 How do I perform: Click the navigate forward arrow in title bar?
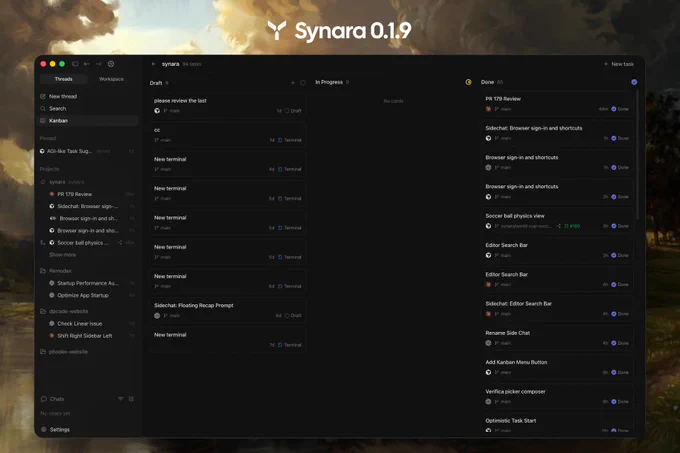click(x=98, y=64)
